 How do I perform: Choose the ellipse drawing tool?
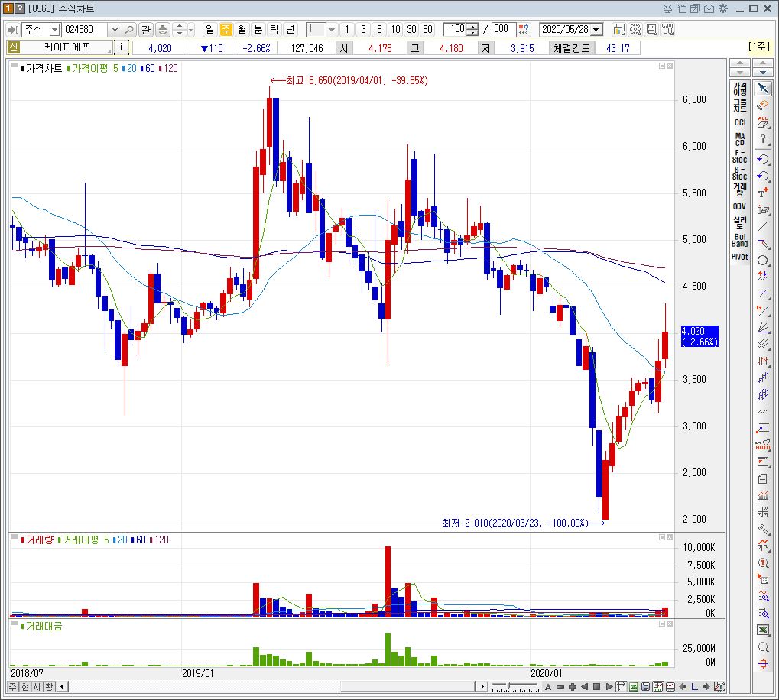point(763,260)
